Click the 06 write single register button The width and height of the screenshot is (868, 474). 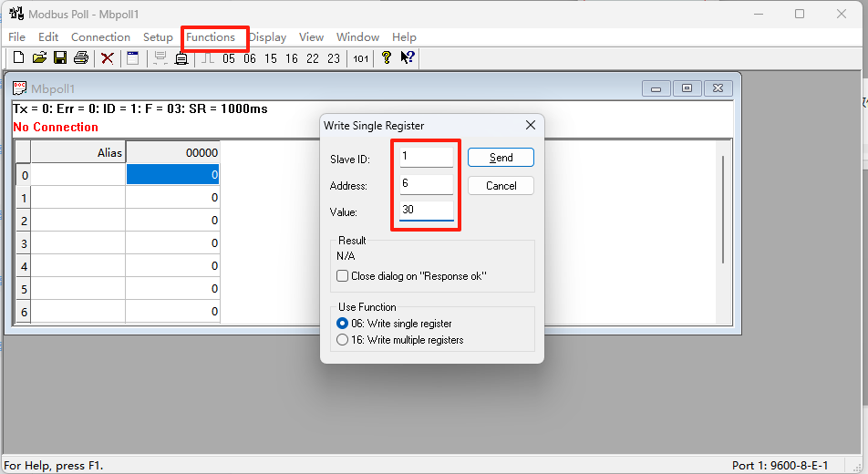pos(250,58)
